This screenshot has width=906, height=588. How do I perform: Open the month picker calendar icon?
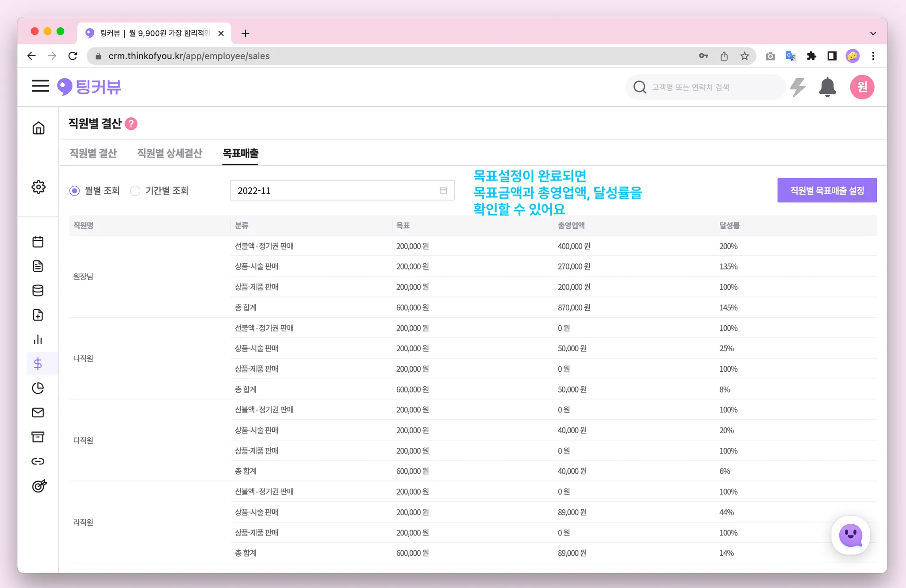(443, 190)
